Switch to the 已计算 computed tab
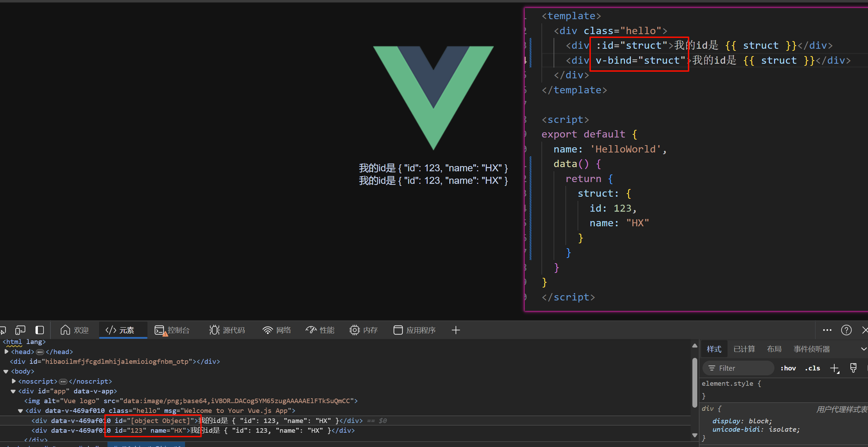 click(x=744, y=349)
